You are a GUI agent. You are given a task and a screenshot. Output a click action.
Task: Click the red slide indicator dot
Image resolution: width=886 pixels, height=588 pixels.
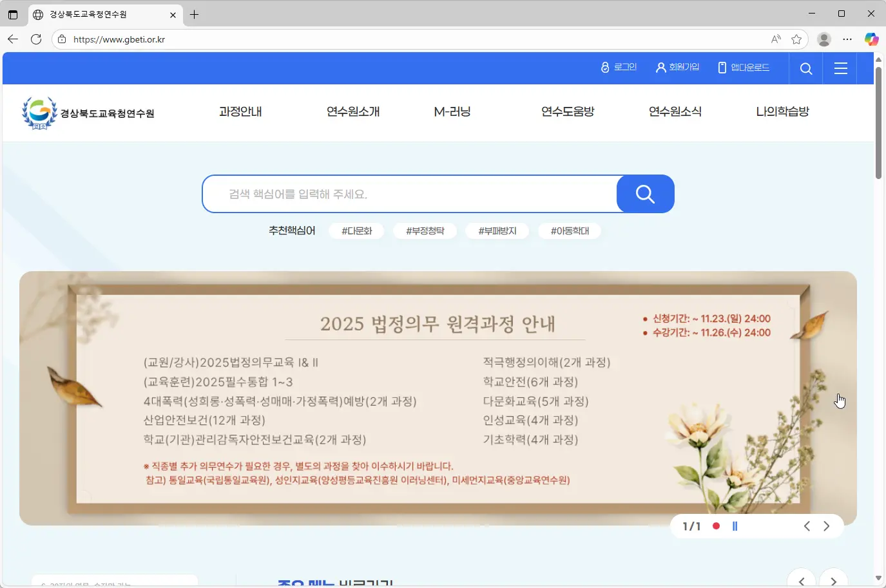(x=716, y=526)
